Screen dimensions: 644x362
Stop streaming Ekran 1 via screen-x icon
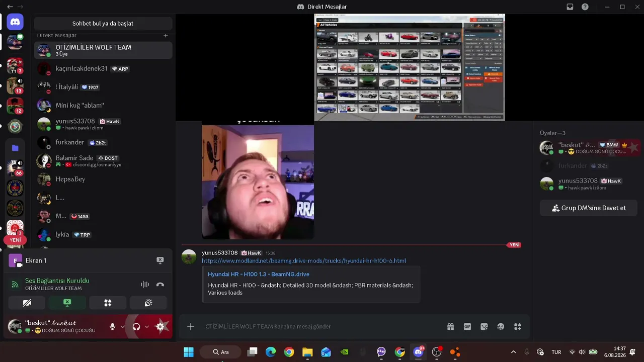[x=160, y=260]
